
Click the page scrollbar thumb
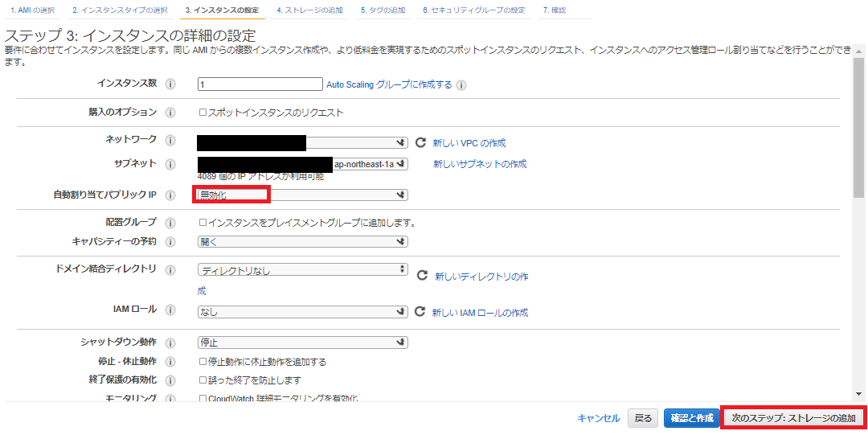[x=858, y=127]
